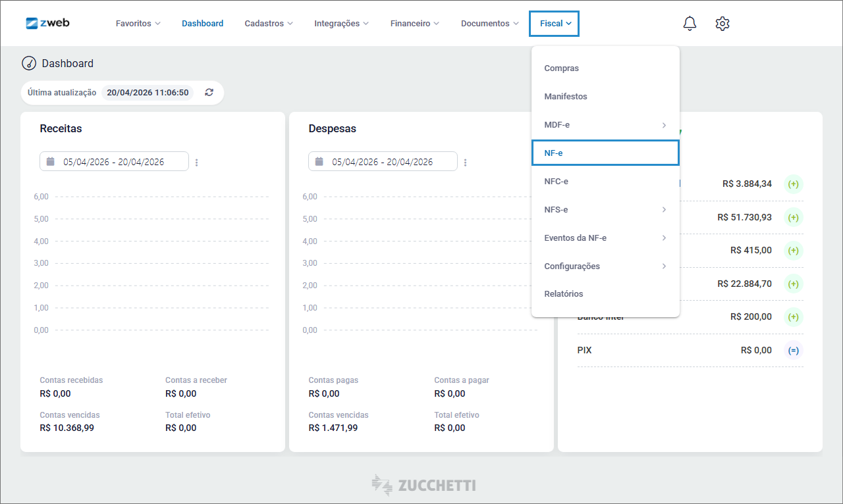843x504 pixels.
Task: Click the refresh icon beside last update
Action: tap(209, 93)
